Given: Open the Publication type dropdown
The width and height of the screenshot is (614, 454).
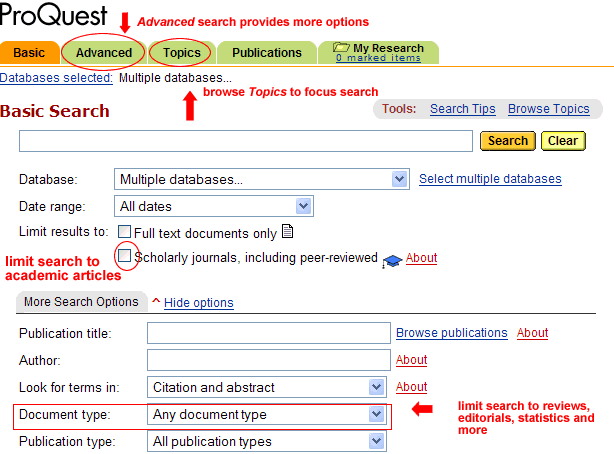Looking at the screenshot, I should 267,441.
